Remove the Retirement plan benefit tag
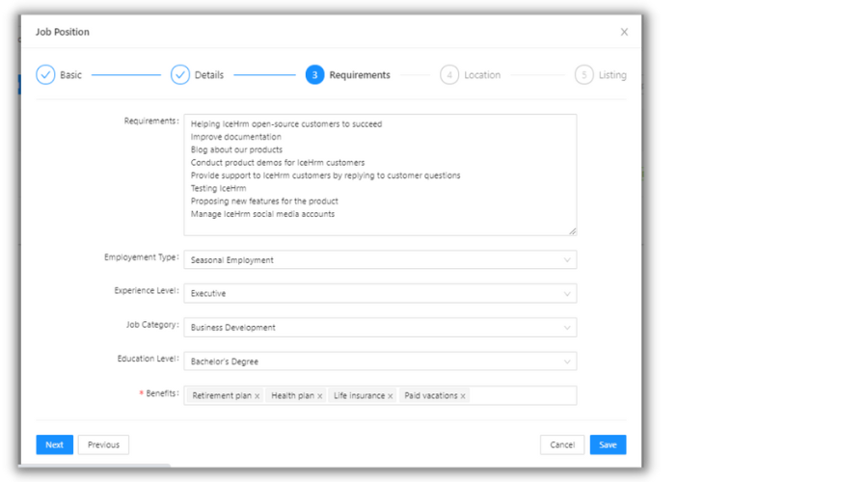868x482 pixels. tap(258, 396)
